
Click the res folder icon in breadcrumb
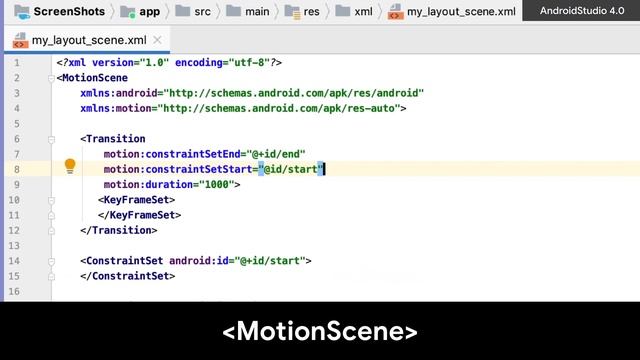292,11
